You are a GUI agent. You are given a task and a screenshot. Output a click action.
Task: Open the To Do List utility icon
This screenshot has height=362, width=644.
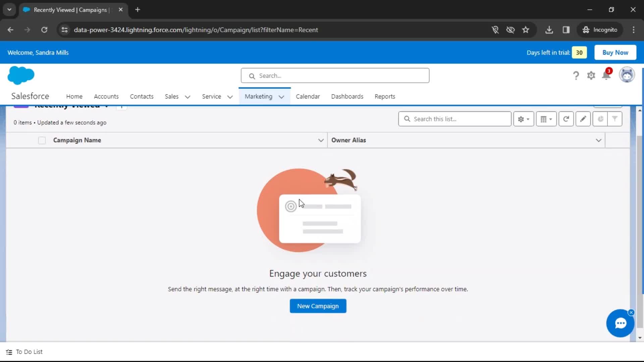[9, 352]
